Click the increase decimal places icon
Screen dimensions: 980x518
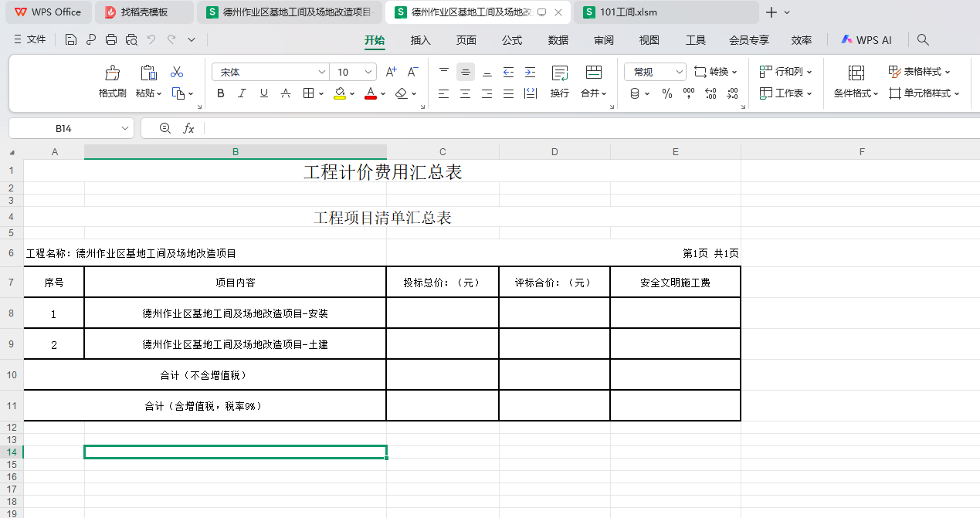coord(711,93)
